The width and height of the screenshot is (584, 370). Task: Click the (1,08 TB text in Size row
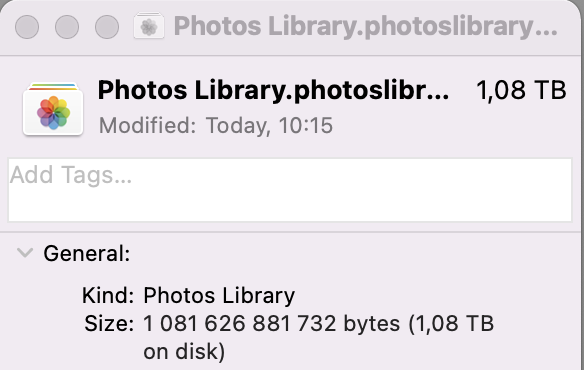[451, 323]
